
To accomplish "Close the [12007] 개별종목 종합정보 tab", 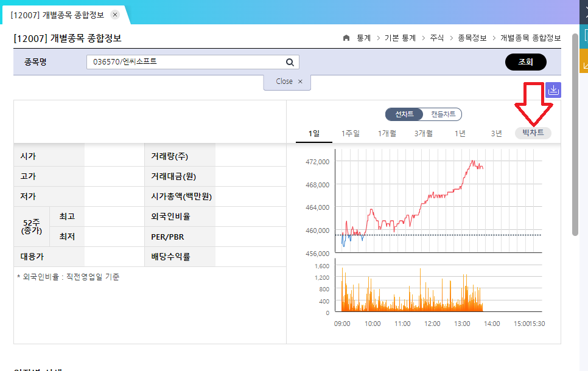I will click(116, 15).
